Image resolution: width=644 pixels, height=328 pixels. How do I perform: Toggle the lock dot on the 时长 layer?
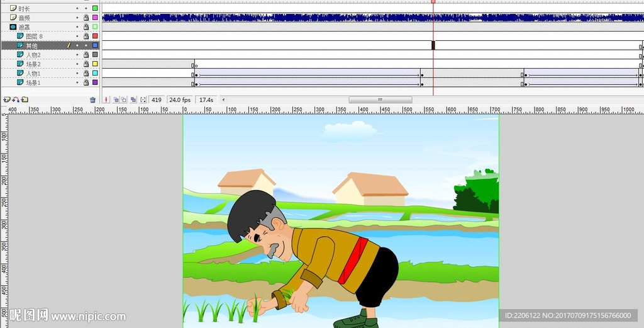point(86,8)
